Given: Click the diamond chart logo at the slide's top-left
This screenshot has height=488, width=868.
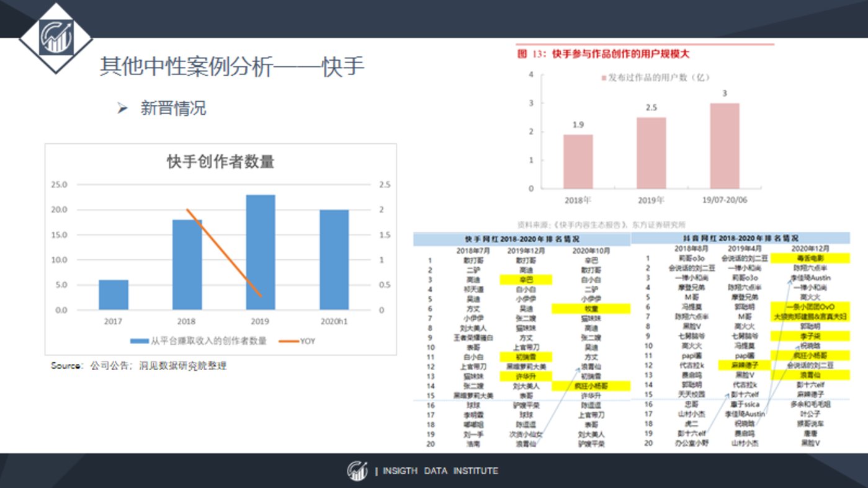Looking at the screenshot, I should pos(56,37).
